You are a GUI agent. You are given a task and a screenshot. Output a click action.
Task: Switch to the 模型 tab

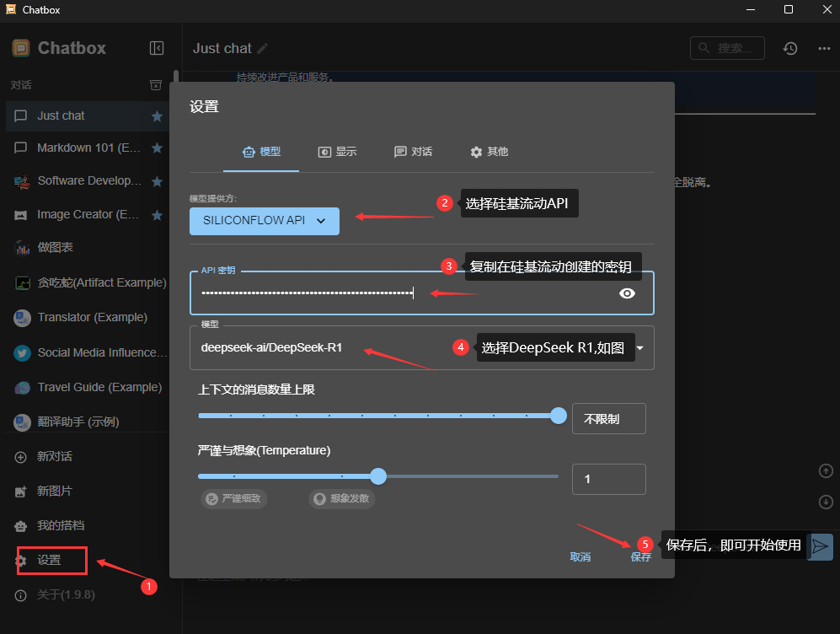(x=261, y=152)
